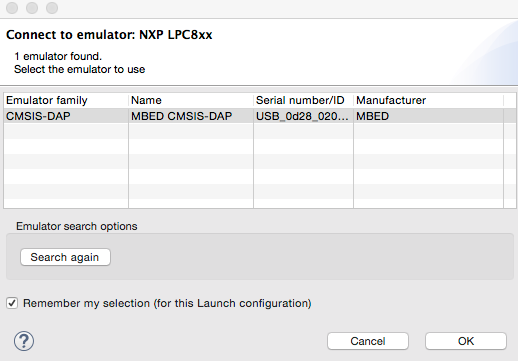The height and width of the screenshot is (361, 518).
Task: Sort by the Manufacturer column header
Action: coord(428,100)
